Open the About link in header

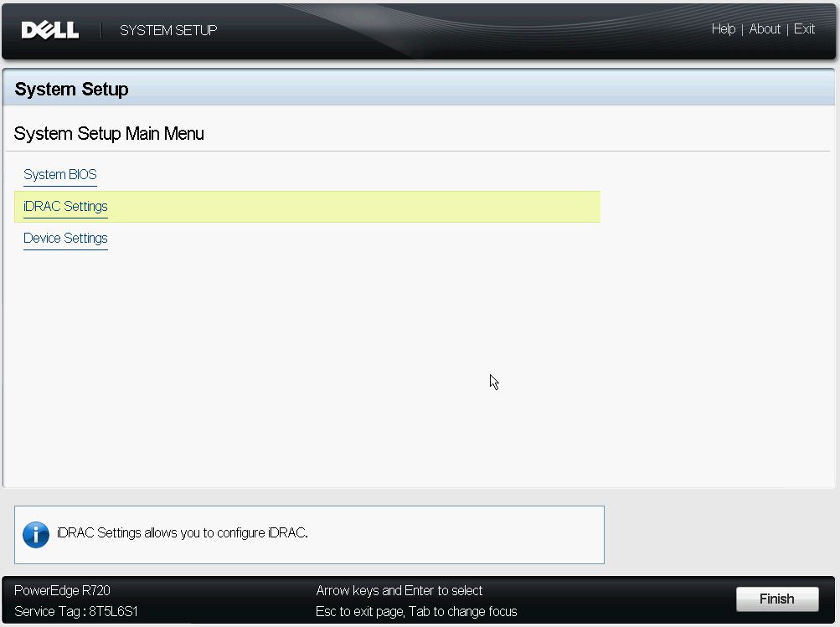click(765, 29)
